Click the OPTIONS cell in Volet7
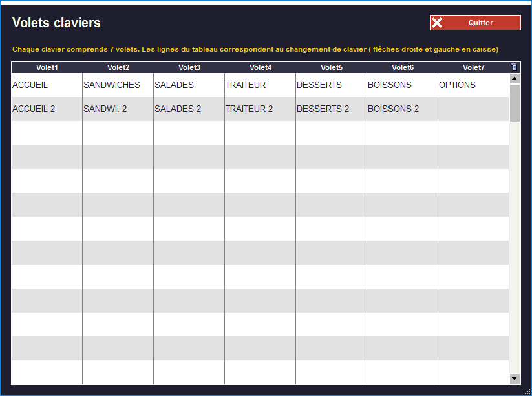Screen dimensions: 532x396 [473, 85]
